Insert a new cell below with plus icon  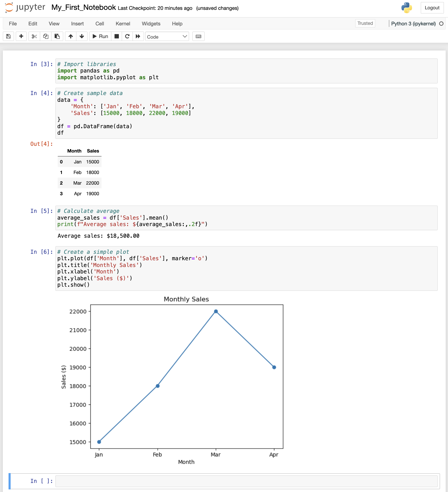[21, 37]
